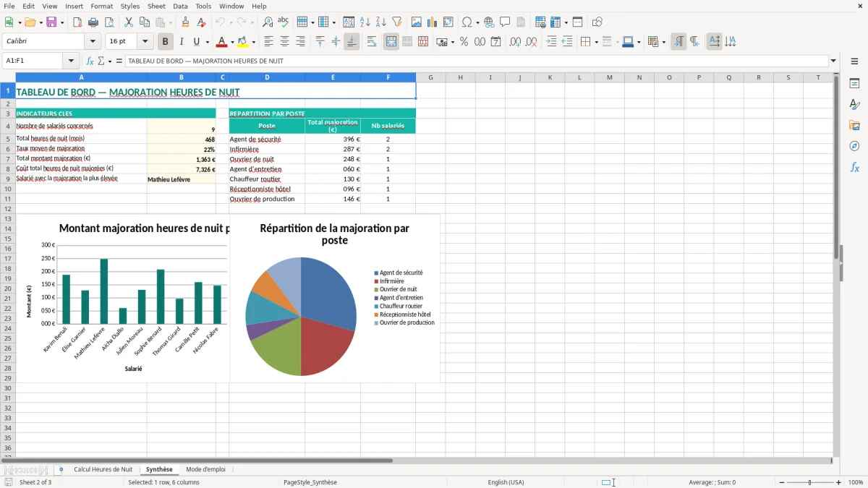Open the underline style dropdown arrow
The height and width of the screenshot is (488, 868).
tap(207, 42)
